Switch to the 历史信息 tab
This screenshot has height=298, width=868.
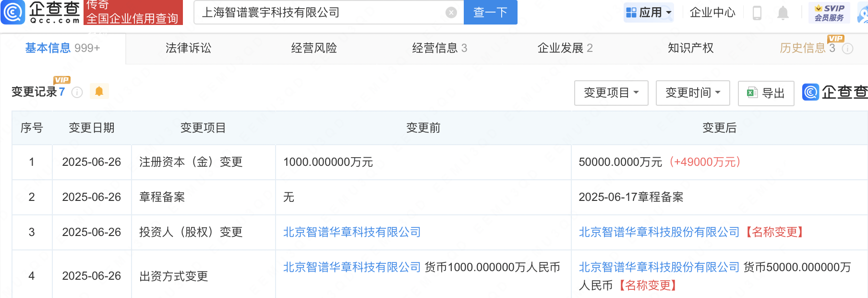click(x=808, y=48)
